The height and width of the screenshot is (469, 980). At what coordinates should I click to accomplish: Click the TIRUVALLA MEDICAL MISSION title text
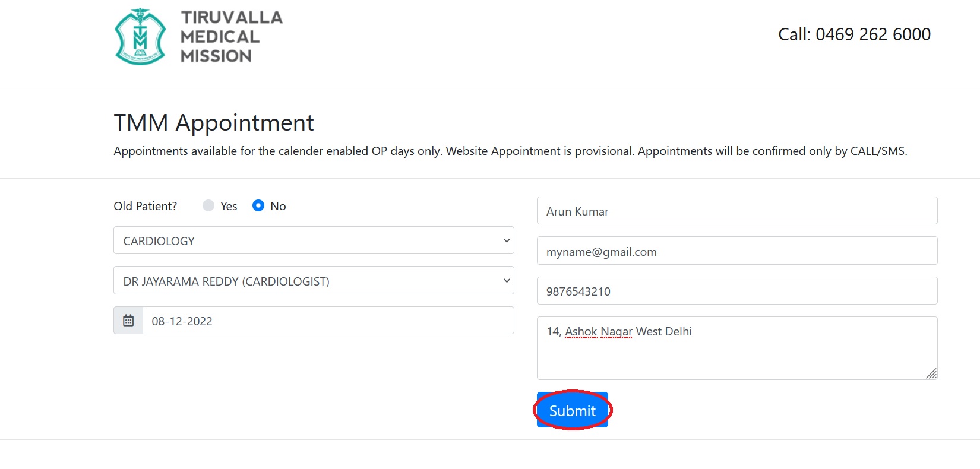pyautogui.click(x=230, y=37)
